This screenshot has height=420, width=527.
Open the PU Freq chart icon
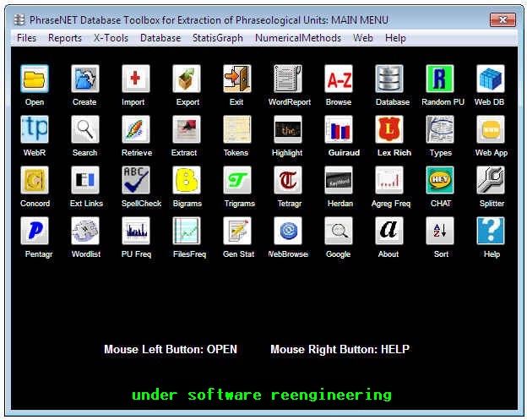pos(136,232)
